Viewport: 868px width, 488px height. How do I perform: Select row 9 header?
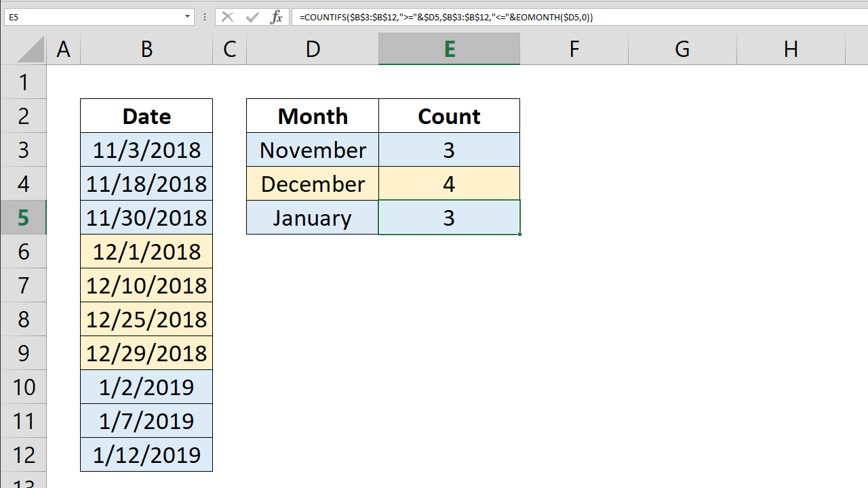tap(23, 353)
